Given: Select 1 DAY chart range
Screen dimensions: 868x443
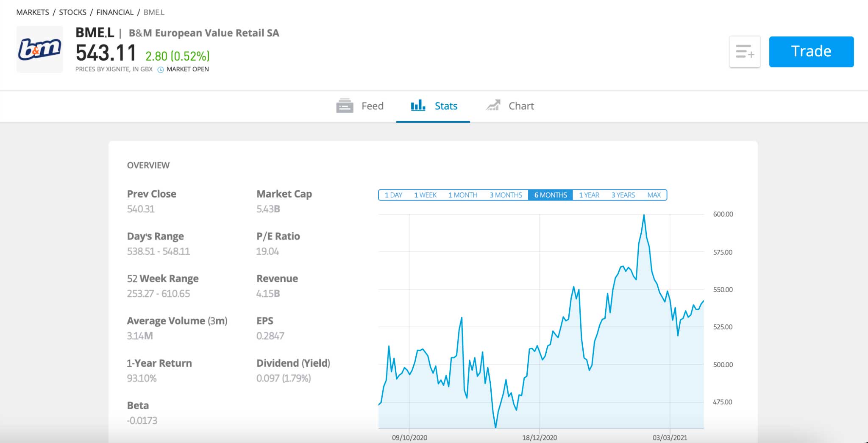Looking at the screenshot, I should 393,195.
